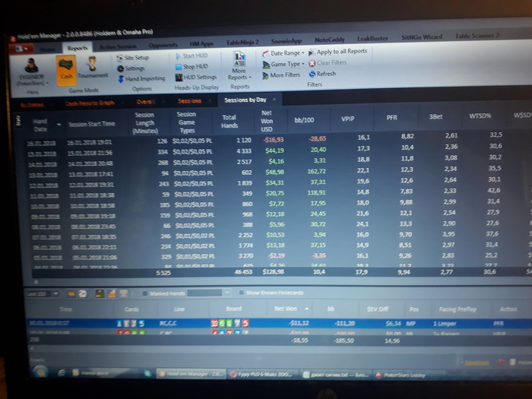The image size is (532, 399).
Task: Sort by WTSD% column header
Action: (480, 116)
